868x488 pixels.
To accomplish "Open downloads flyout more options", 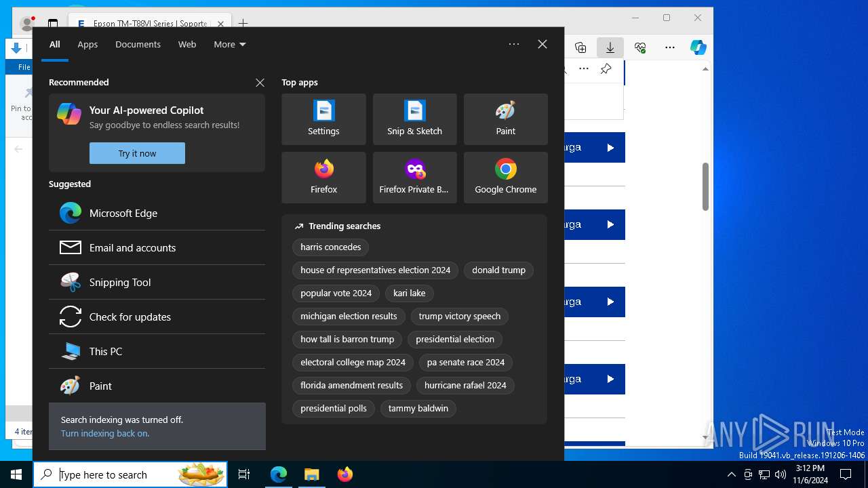I will 584,68.
